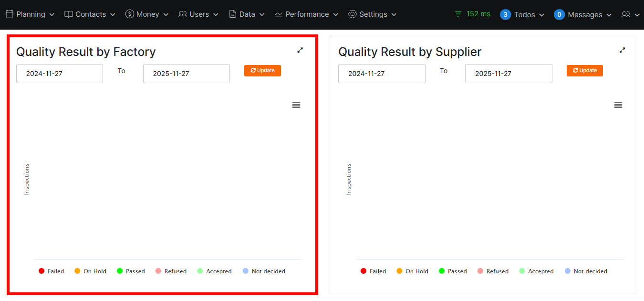Open the Contacts menu
The height and width of the screenshot is (301, 644).
[90, 14]
